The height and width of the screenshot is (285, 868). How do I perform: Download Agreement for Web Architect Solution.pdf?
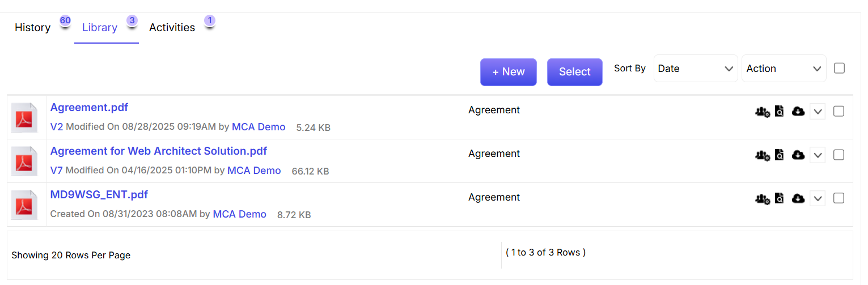click(798, 155)
